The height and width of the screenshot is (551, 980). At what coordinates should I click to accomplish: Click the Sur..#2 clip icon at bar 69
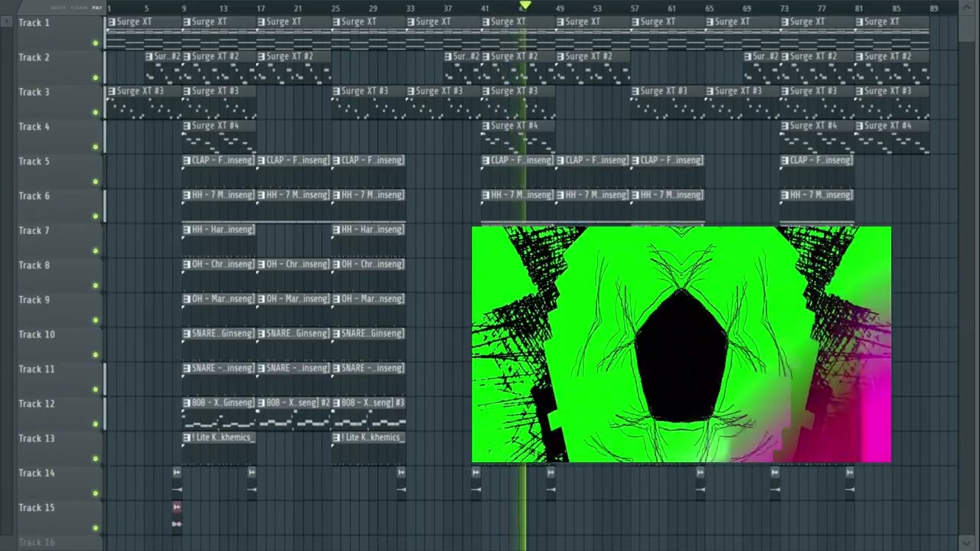coord(748,57)
